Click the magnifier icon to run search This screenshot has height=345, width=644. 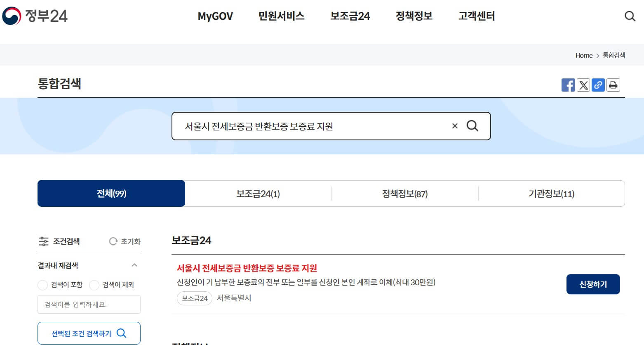[x=472, y=126]
